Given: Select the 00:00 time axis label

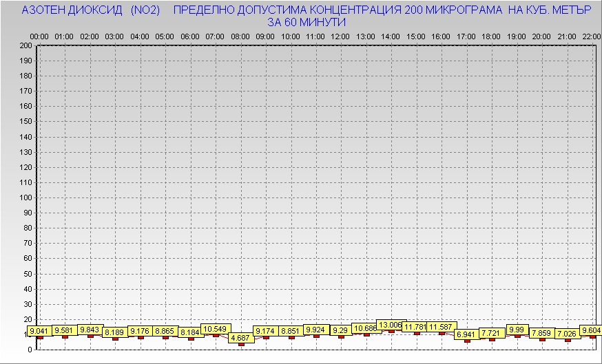Looking at the screenshot, I should pyautogui.click(x=39, y=36).
